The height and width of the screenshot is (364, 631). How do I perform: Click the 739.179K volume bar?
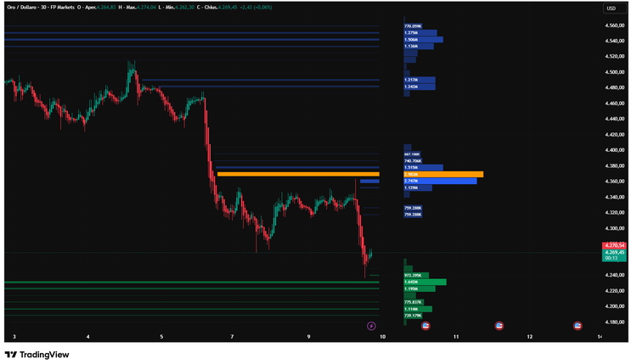(x=413, y=316)
